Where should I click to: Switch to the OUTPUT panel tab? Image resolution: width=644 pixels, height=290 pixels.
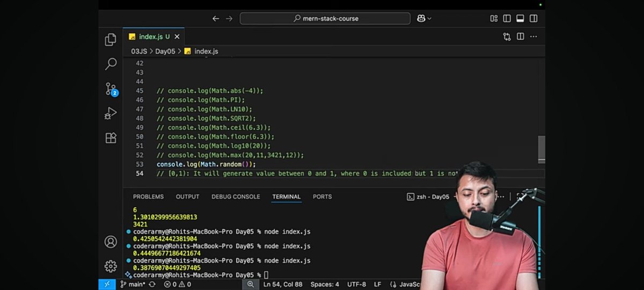point(187,197)
